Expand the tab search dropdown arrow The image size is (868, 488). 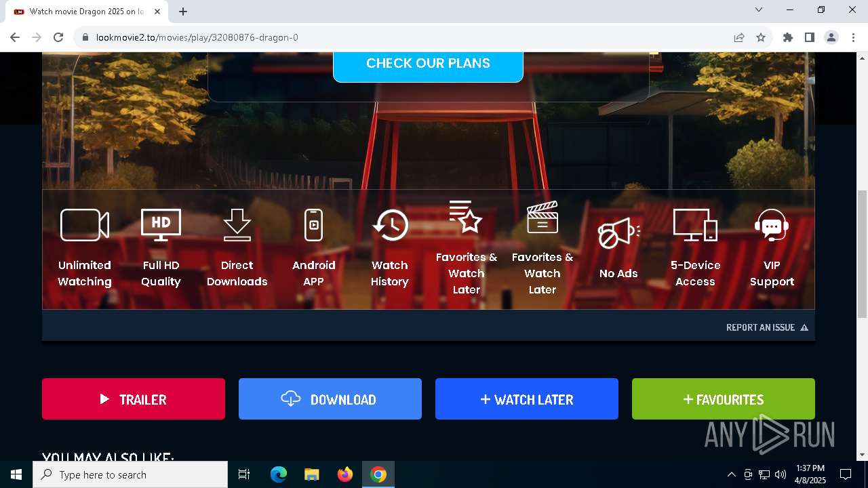759,9
